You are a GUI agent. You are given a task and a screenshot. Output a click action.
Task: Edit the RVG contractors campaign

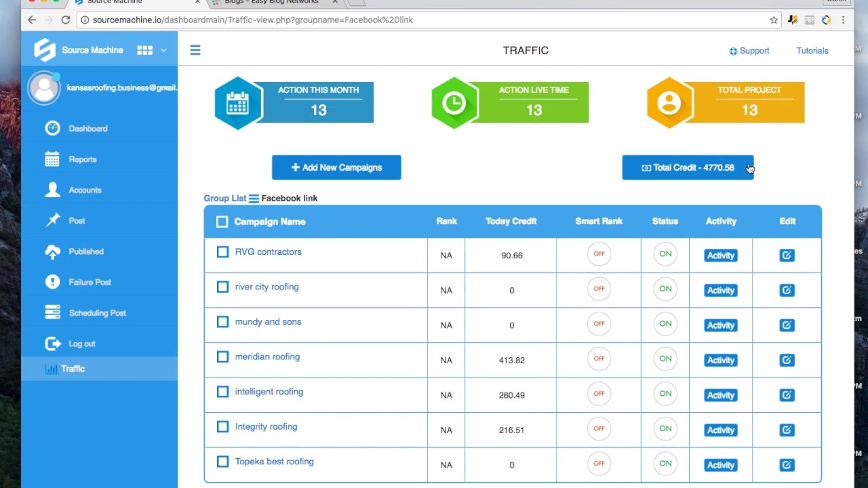point(787,256)
